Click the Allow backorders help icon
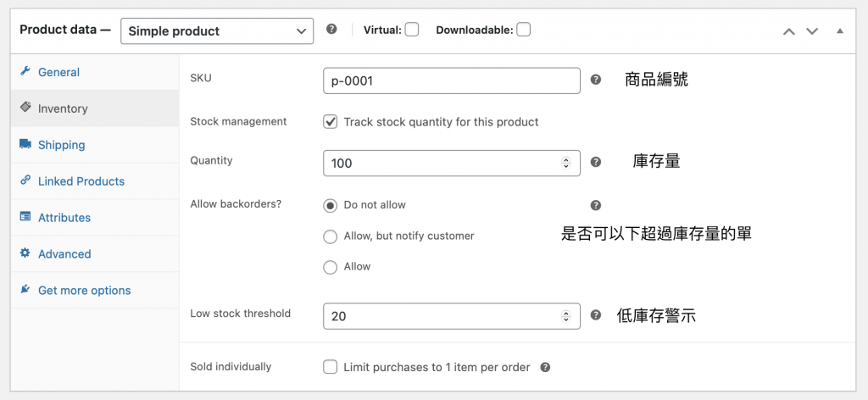Screen dimensions: 868x400 596,205
